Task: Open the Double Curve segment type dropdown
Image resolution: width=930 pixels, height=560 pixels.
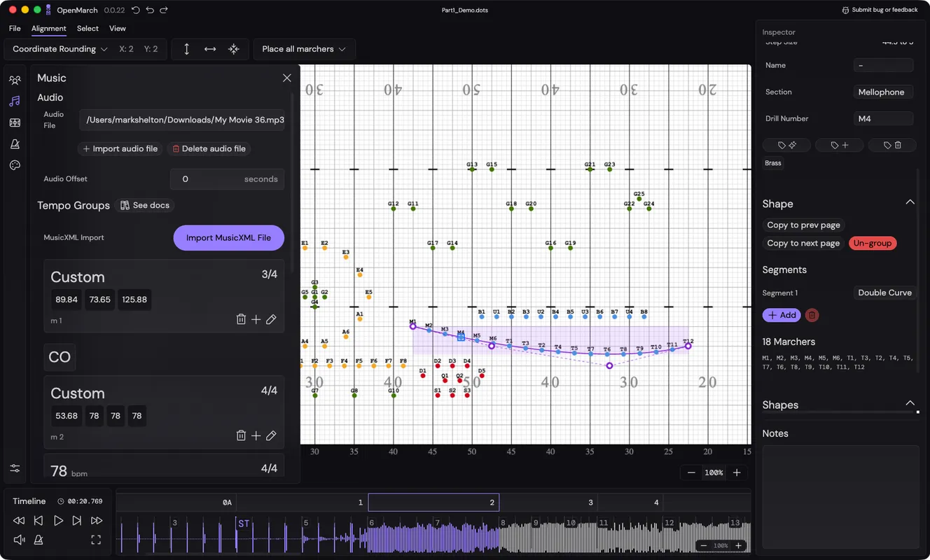Action: (x=884, y=293)
